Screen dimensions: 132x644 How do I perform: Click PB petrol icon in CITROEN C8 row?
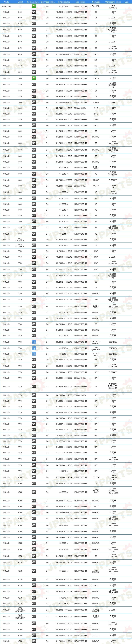coord(34,6)
